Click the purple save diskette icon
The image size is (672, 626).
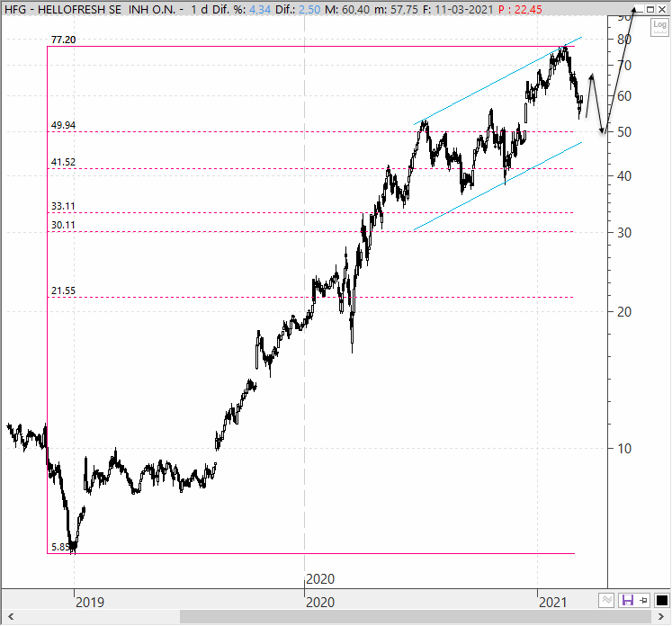coord(627,600)
